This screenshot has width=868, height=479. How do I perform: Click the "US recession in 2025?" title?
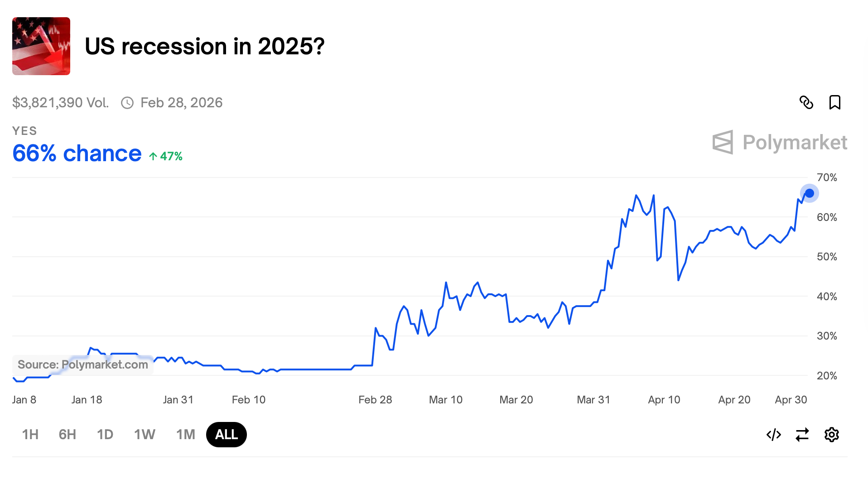(x=205, y=46)
